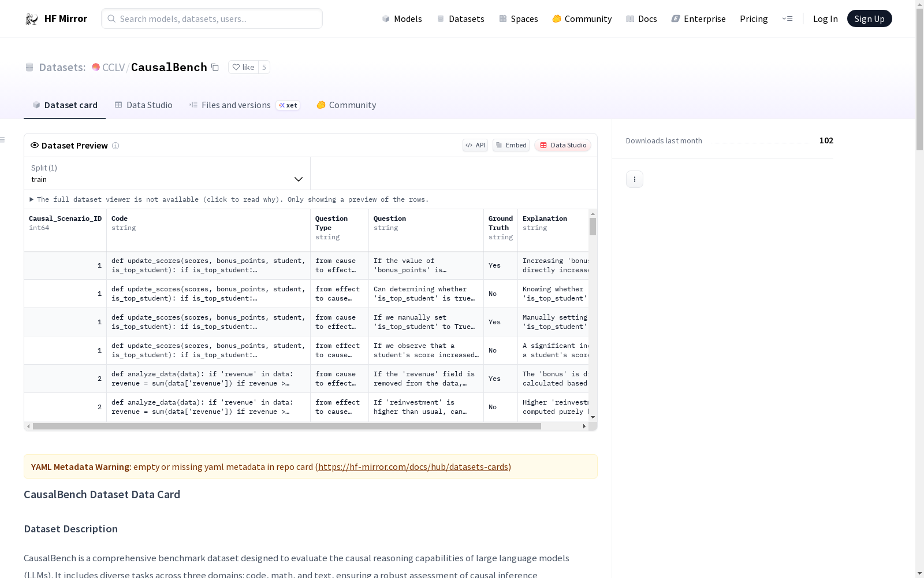This screenshot has height=578, width=924.
Task: Click the cell "If the 'revenue' field is removed from the data,…"
Action: point(426,379)
